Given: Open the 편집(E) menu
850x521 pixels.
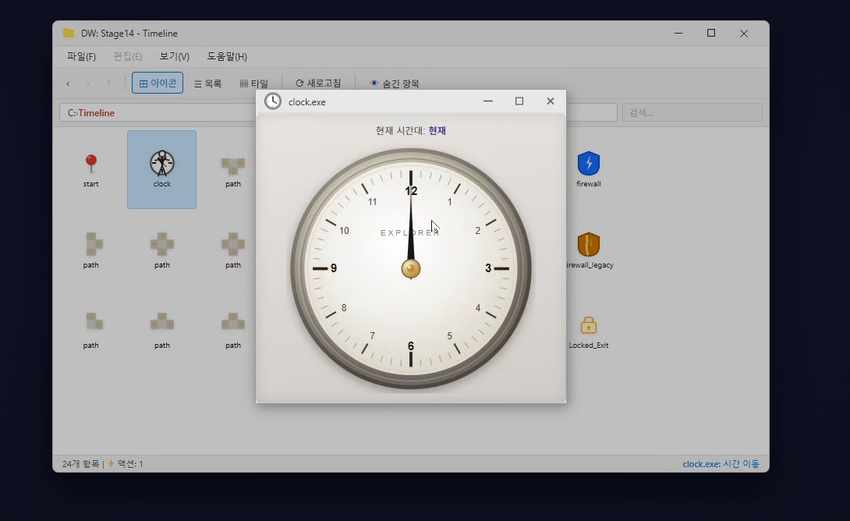Looking at the screenshot, I should [x=127, y=56].
